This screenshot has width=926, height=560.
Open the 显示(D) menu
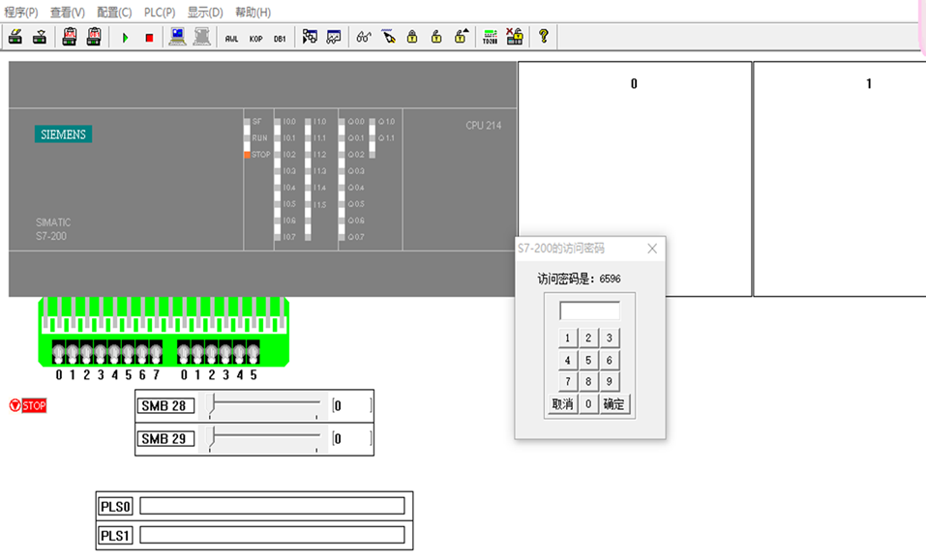tap(205, 13)
